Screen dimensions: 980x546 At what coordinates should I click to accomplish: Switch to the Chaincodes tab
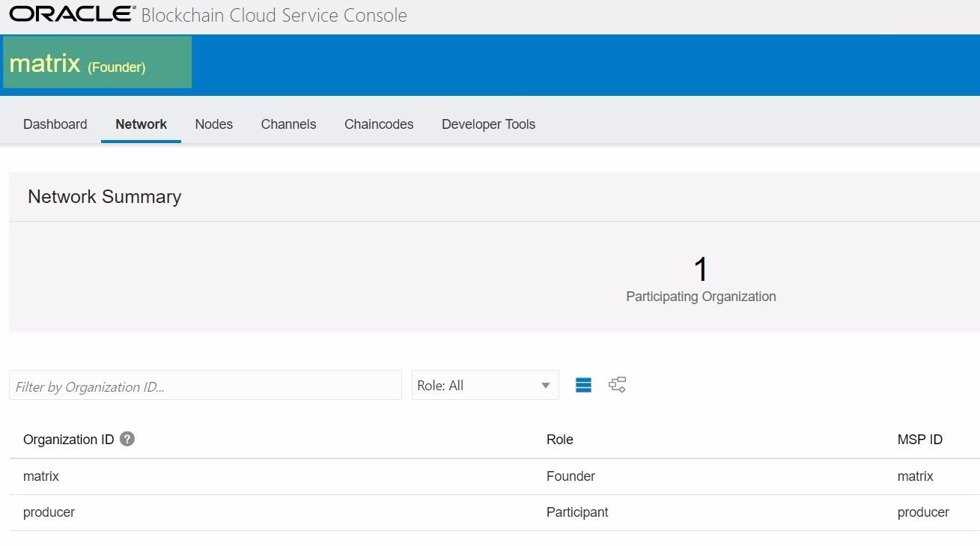(x=379, y=124)
